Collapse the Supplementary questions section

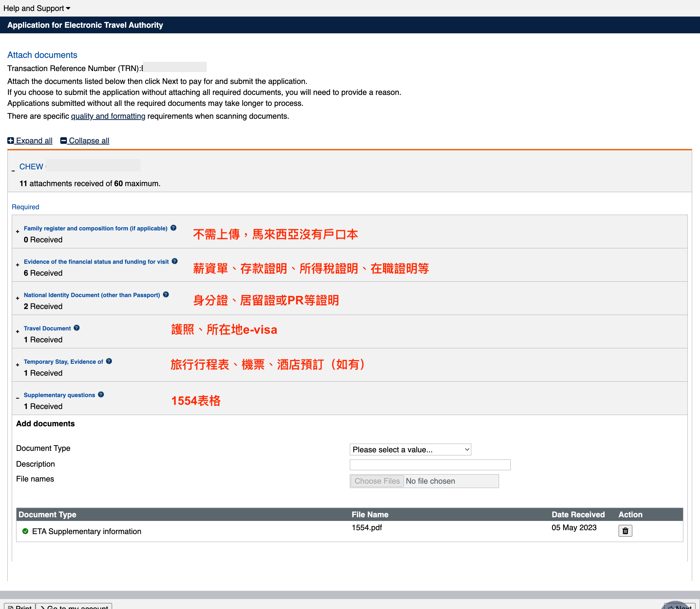point(18,398)
